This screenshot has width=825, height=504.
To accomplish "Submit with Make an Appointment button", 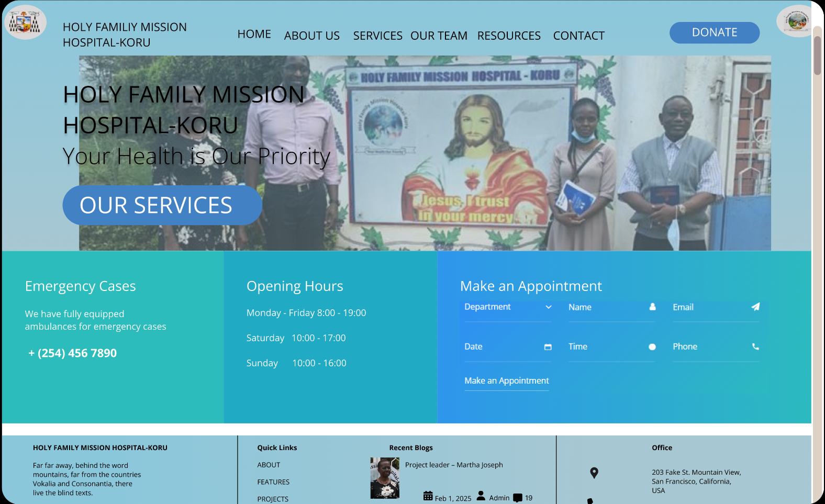I will click(x=506, y=380).
